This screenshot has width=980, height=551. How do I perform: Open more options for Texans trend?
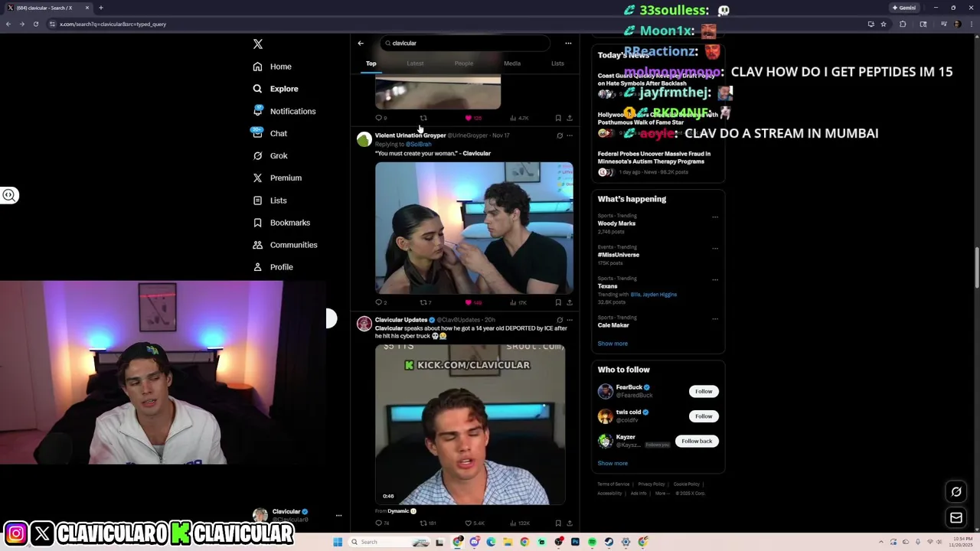click(x=715, y=279)
